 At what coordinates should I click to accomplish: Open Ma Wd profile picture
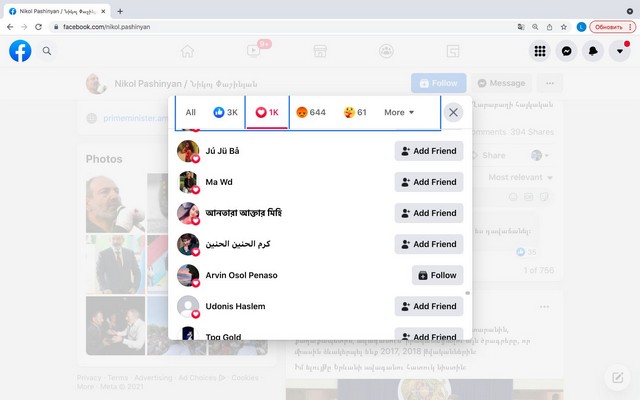pyautogui.click(x=188, y=182)
